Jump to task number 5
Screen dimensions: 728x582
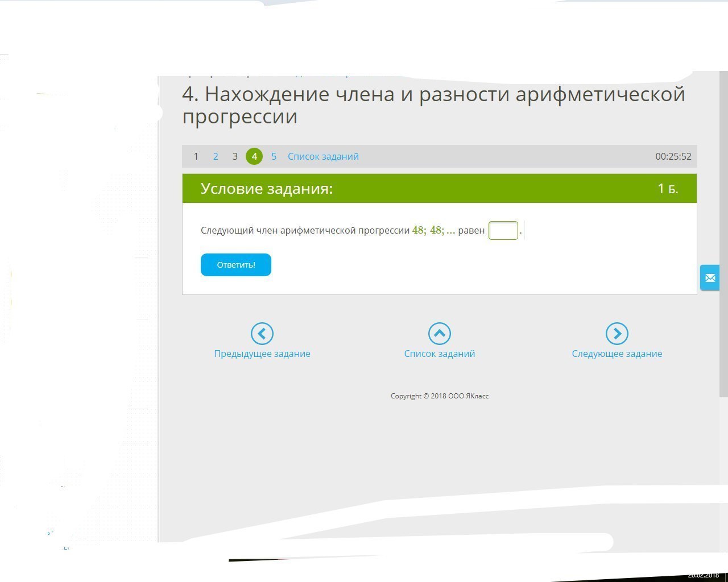coord(274,156)
